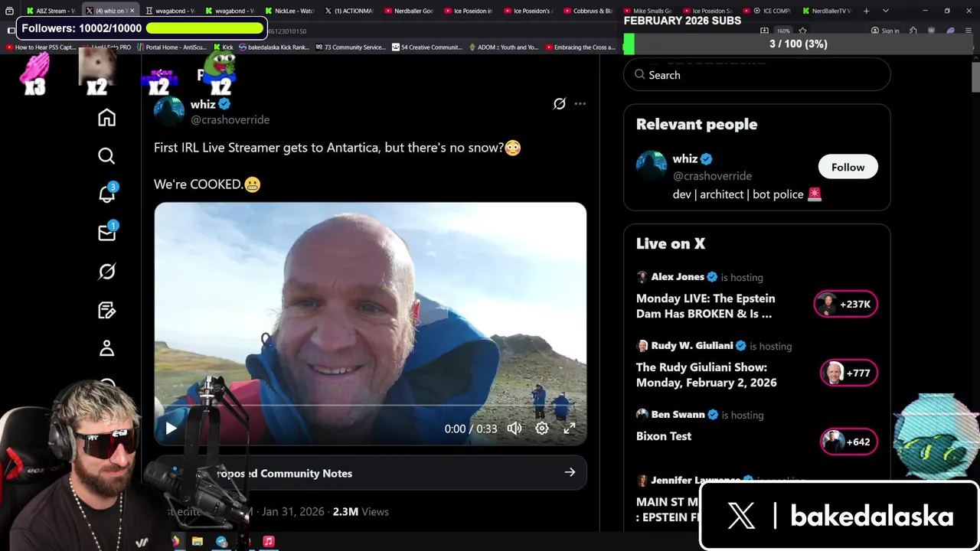Open Portal Home - AntiScu bookmark

click(x=171, y=47)
